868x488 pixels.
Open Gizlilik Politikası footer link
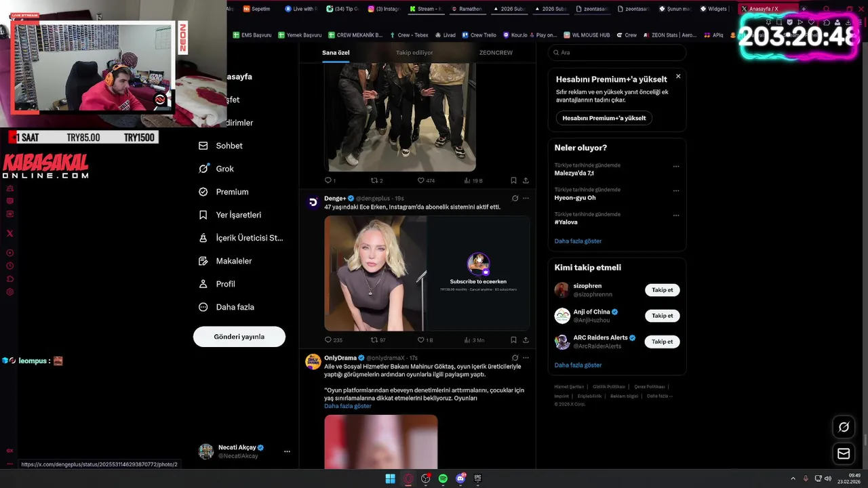[x=609, y=386]
